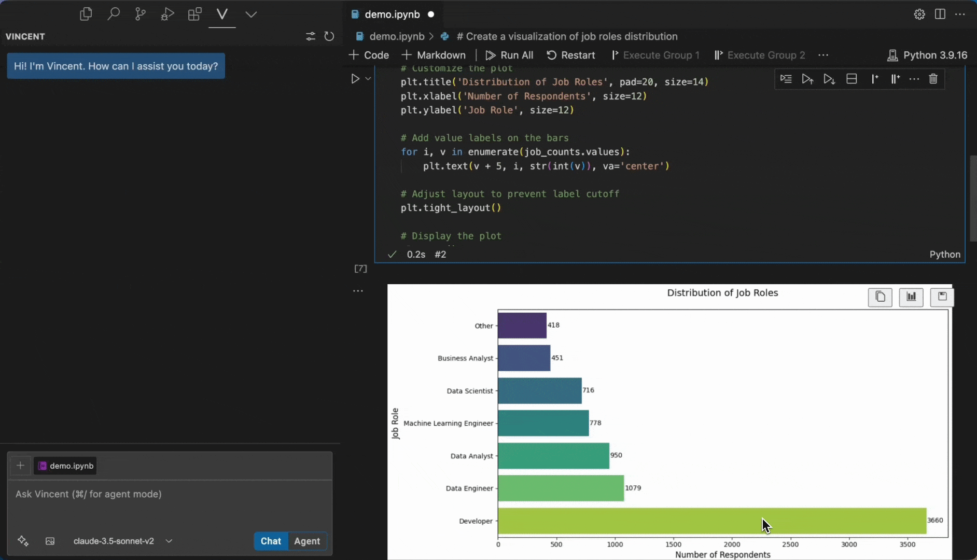This screenshot has width=977, height=560.
Task: Open cell toolbar more actions ellipsis
Action: click(x=914, y=79)
